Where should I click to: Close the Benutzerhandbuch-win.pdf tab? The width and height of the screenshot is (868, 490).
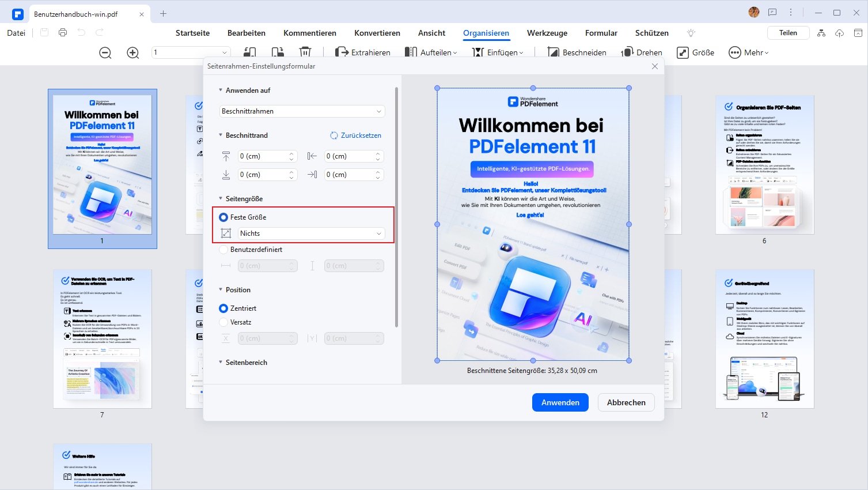coord(142,14)
